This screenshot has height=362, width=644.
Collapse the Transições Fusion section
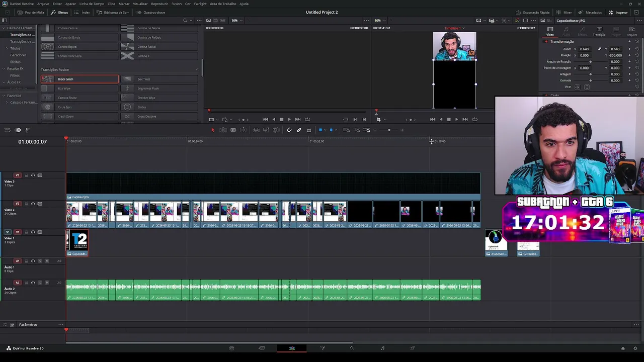click(197, 70)
